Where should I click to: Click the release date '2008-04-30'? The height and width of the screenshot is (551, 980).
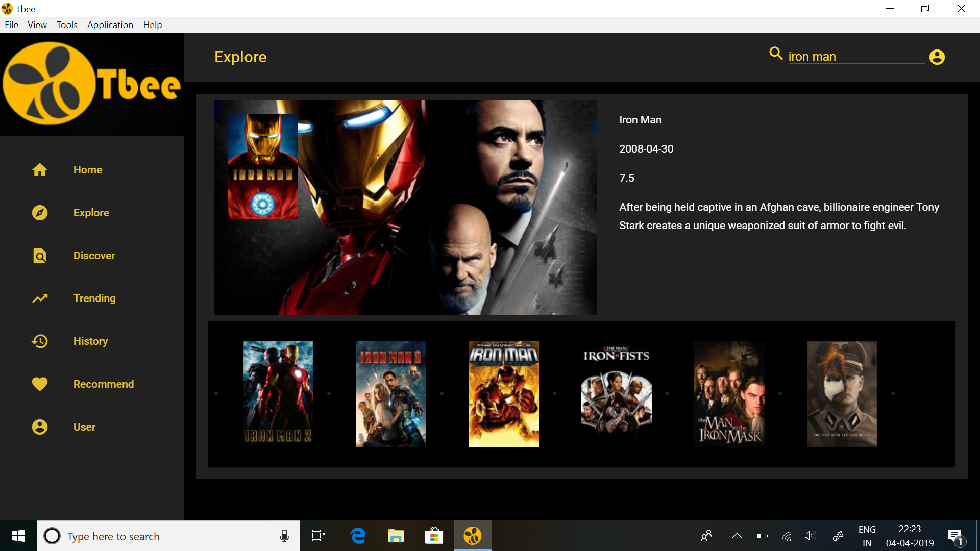click(x=646, y=149)
